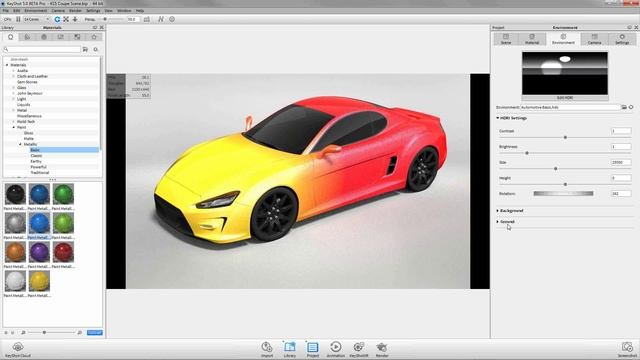
Task: Select the black metallic paint thumbnail
Action: pos(16,194)
